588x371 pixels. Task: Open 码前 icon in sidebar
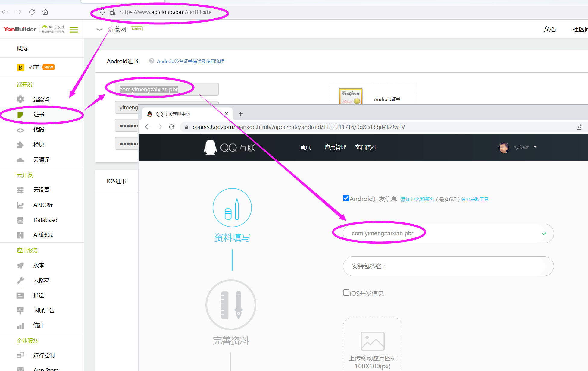coord(20,68)
